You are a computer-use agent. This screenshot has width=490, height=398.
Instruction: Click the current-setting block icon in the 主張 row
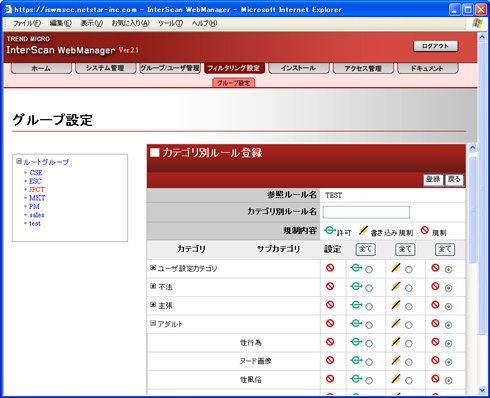(x=330, y=305)
